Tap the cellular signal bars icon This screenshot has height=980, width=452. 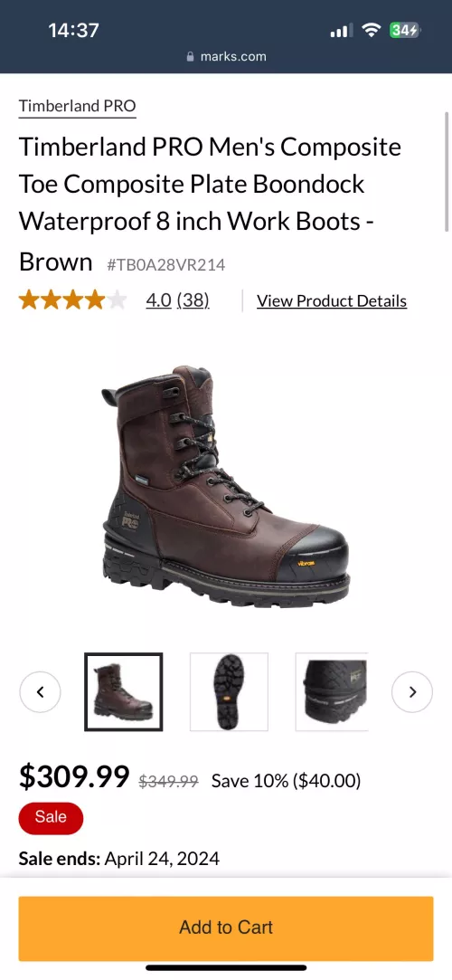coord(341,30)
